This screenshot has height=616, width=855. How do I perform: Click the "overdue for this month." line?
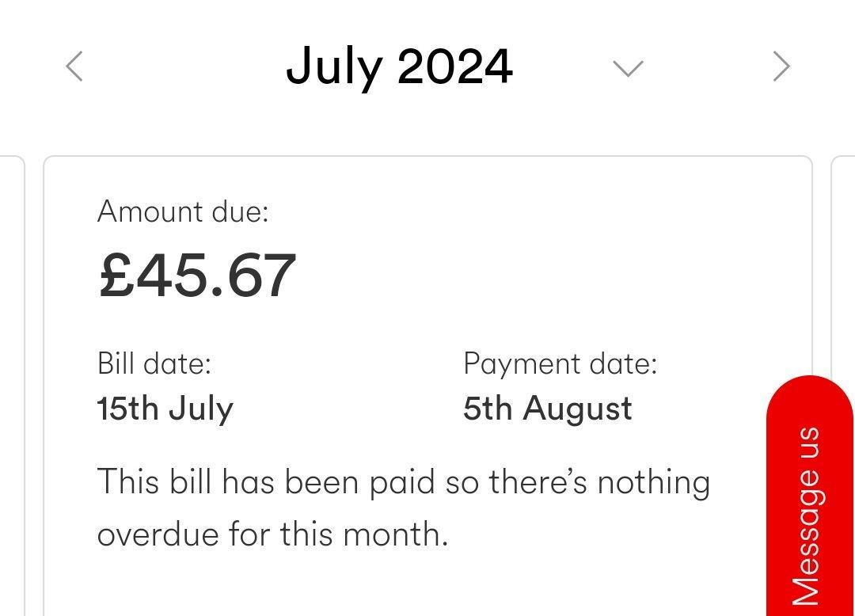pos(272,534)
